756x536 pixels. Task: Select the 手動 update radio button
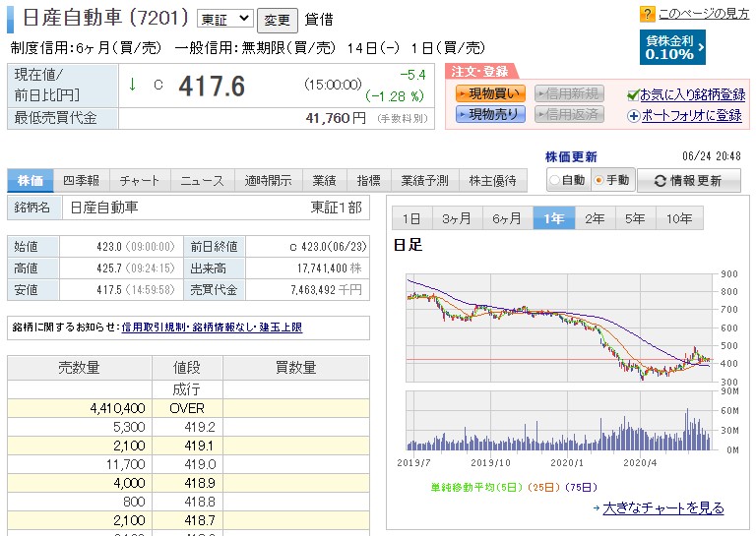[599, 181]
